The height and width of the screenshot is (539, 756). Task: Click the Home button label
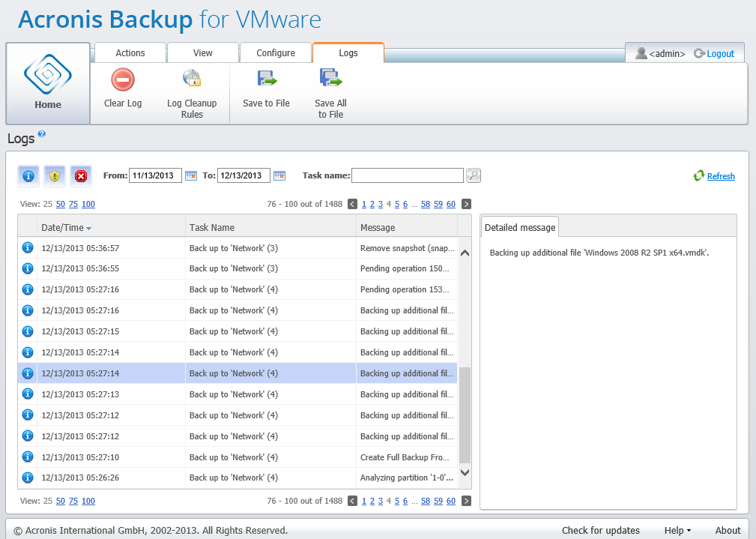[x=48, y=105]
